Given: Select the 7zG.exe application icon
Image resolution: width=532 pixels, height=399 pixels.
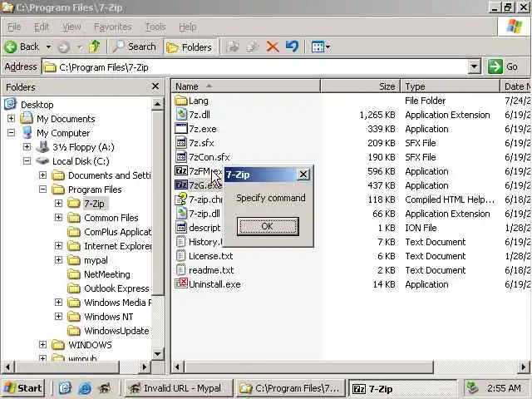Looking at the screenshot, I should (x=181, y=185).
